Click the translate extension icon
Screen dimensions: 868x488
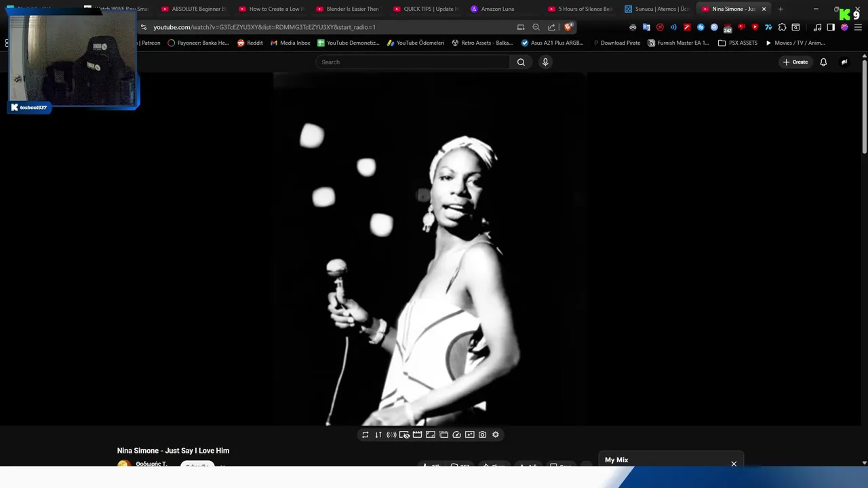(x=646, y=27)
